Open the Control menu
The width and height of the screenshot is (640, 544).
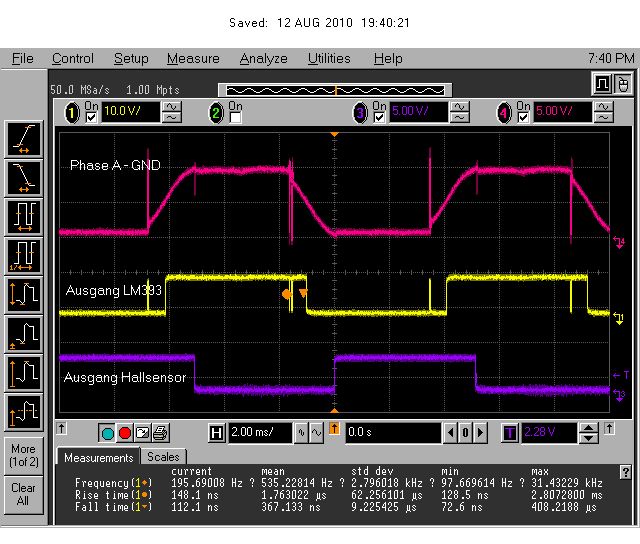73,59
